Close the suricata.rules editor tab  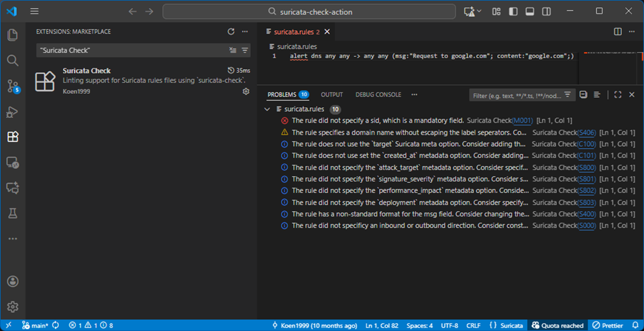coord(327,31)
